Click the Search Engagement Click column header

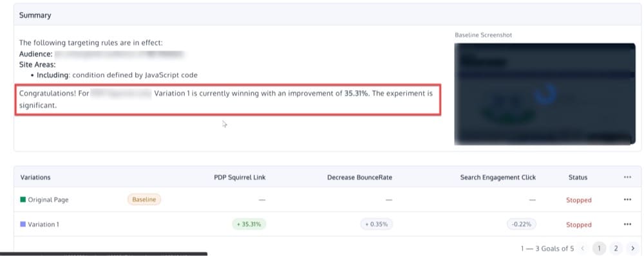(498, 178)
